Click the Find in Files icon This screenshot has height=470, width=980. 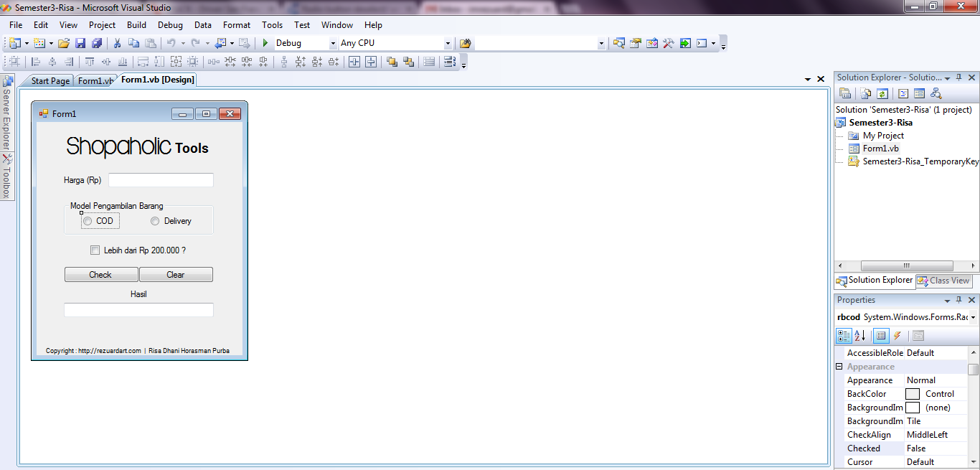pyautogui.click(x=465, y=43)
